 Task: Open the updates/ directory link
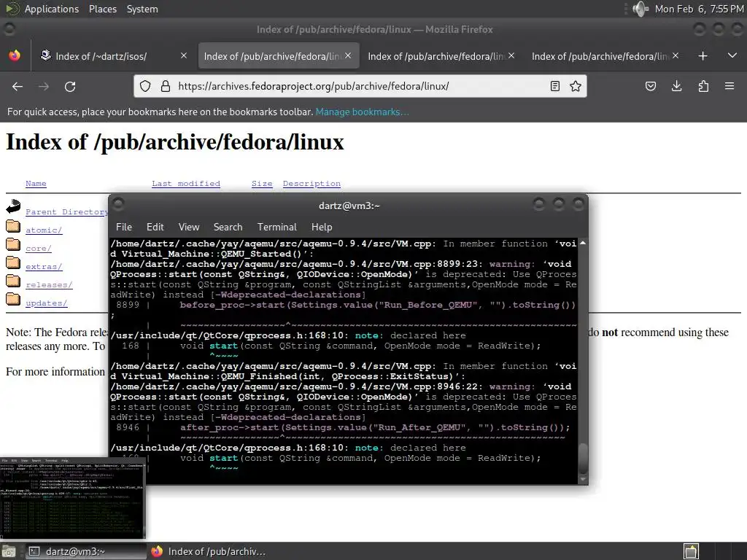(46, 303)
